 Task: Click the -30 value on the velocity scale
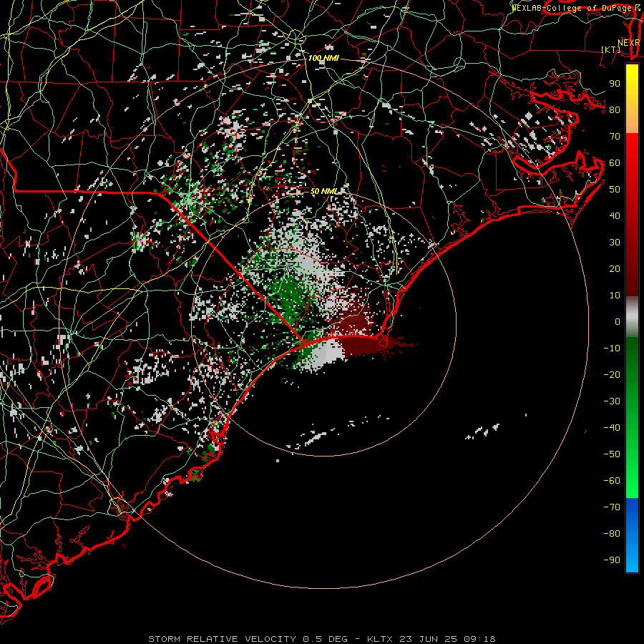click(x=612, y=401)
